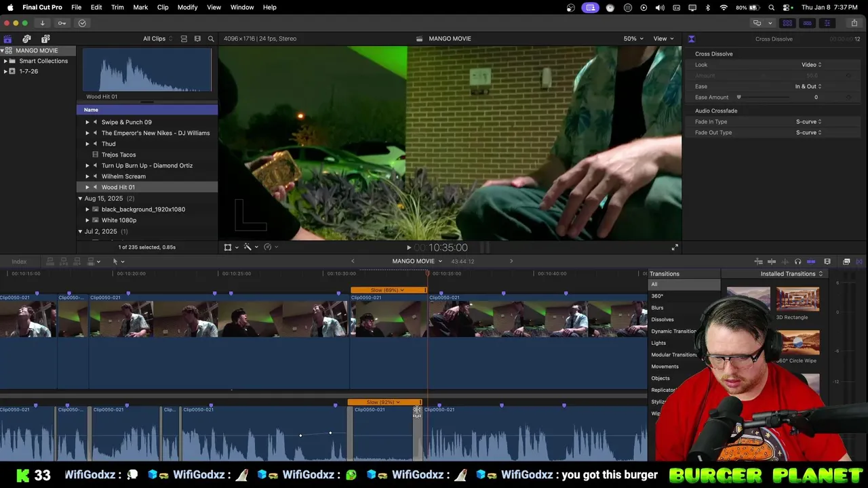This screenshot has width=868, height=488.
Task: Go back in timeline history
Action: coord(353,262)
